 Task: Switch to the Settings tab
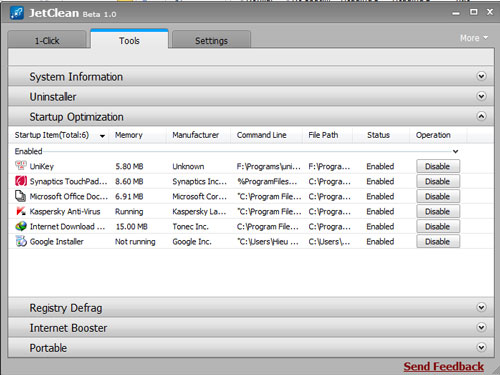point(211,40)
